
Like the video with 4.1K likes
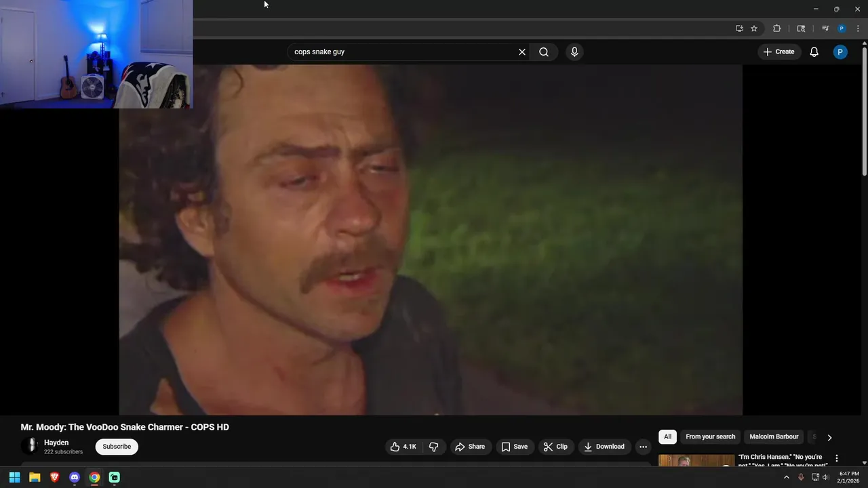tap(403, 447)
